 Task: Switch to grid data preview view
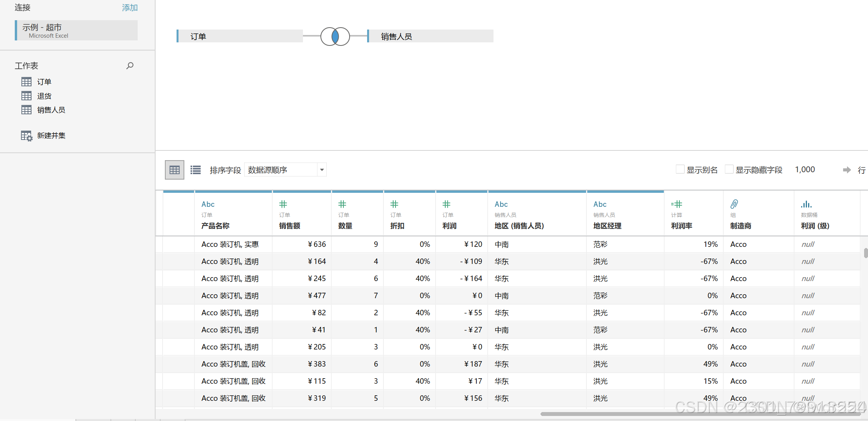175,170
